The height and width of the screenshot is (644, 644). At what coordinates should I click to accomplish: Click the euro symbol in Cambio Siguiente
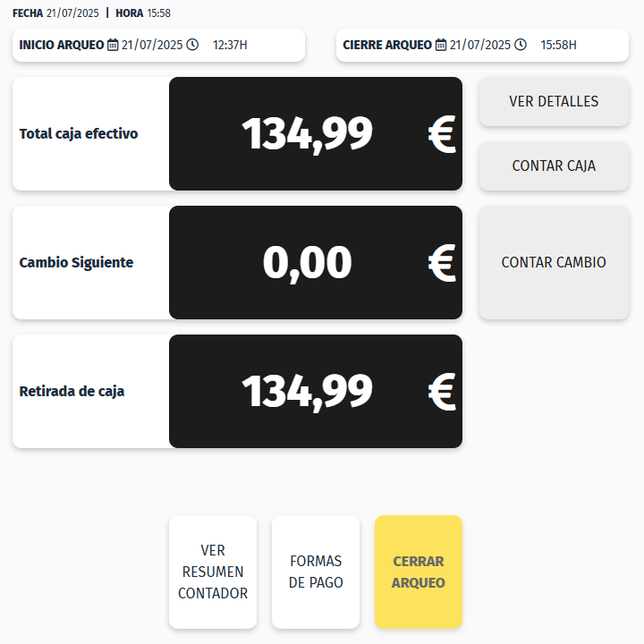tap(442, 263)
